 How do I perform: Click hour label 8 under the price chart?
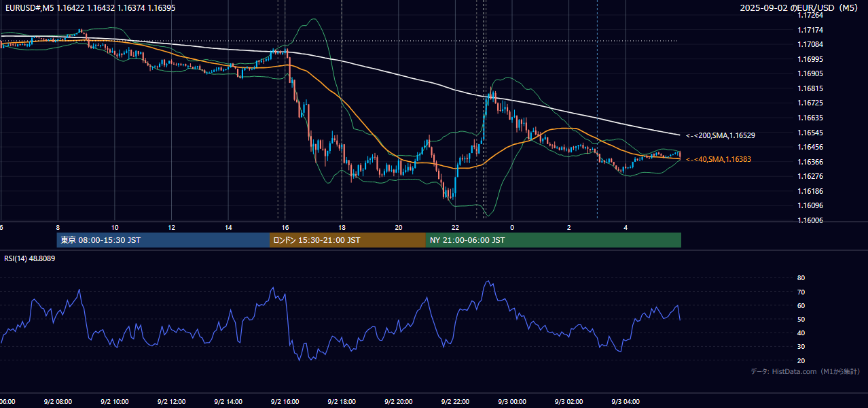coord(58,227)
